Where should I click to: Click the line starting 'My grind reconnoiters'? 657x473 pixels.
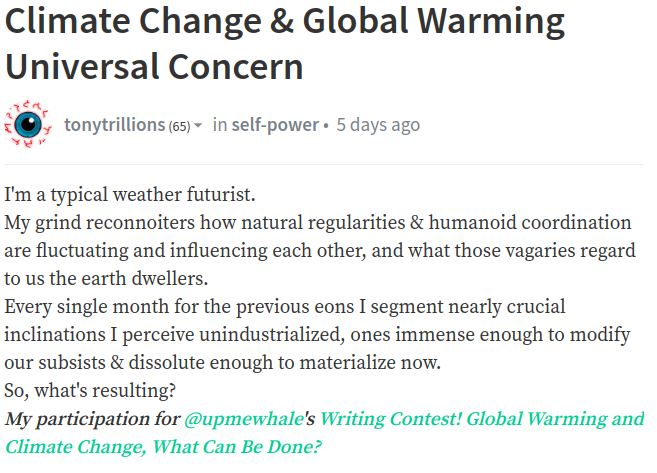(x=318, y=222)
